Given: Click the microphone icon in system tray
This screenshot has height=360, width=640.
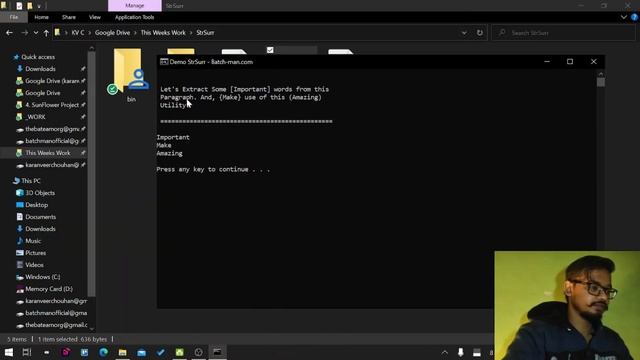Looking at the screenshot, I should pos(460,353).
